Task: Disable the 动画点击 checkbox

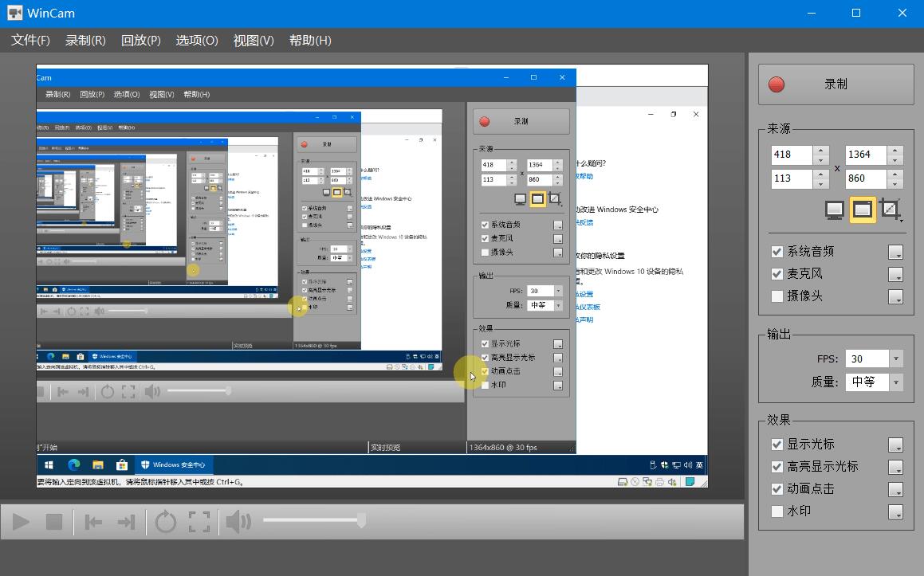Action: tap(777, 489)
